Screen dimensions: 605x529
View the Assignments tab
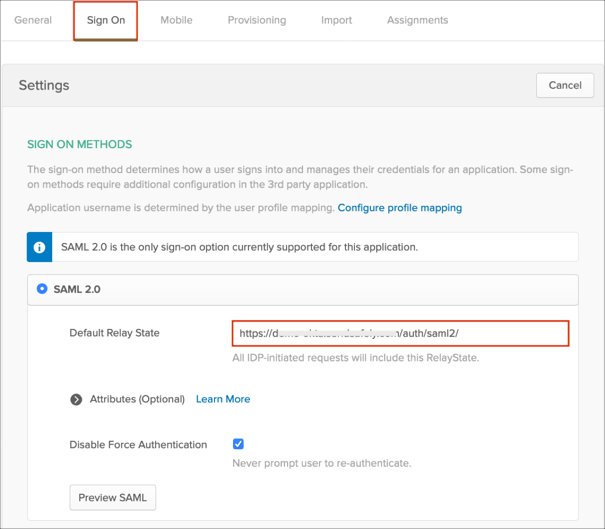point(417,20)
